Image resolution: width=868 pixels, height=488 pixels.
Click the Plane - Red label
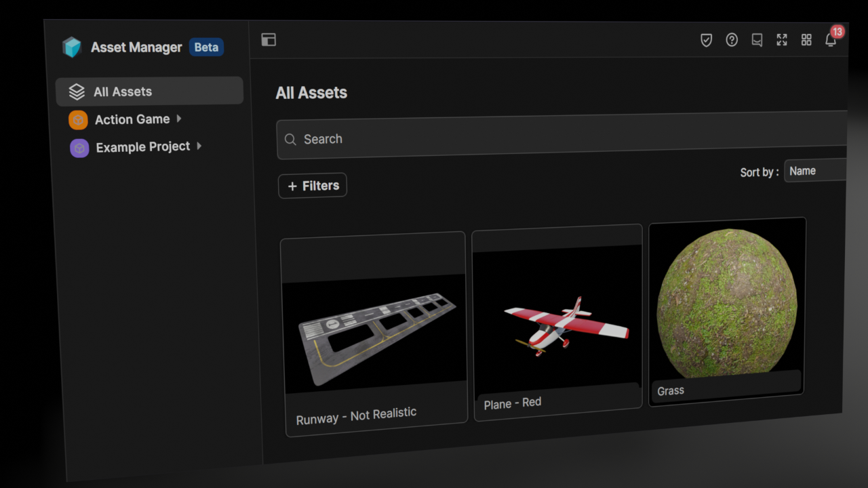pos(513,403)
